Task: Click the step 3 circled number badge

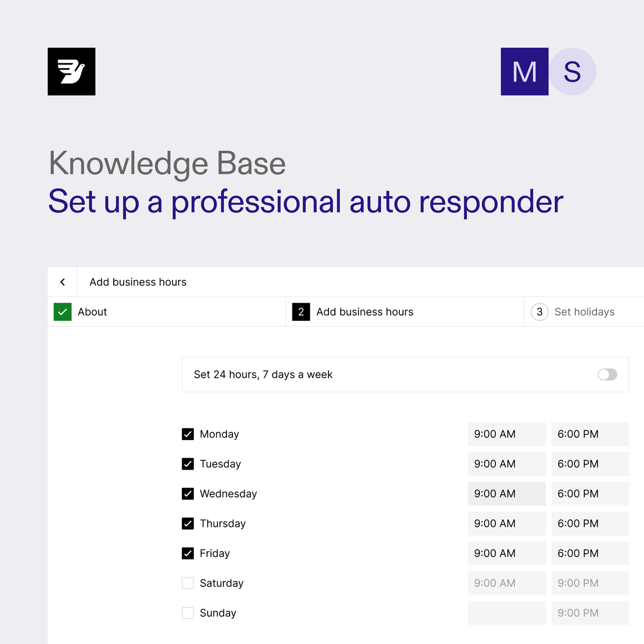Action: pos(539,312)
